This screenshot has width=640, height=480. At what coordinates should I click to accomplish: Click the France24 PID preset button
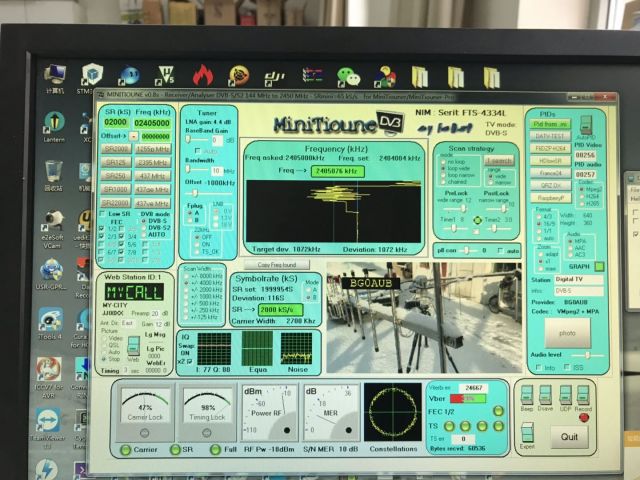click(x=550, y=173)
